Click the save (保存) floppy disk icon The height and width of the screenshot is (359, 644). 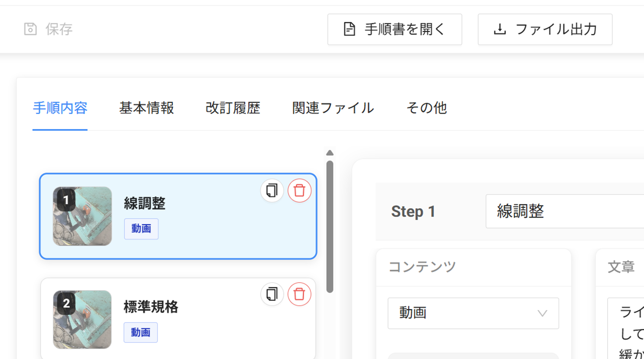[30, 29]
